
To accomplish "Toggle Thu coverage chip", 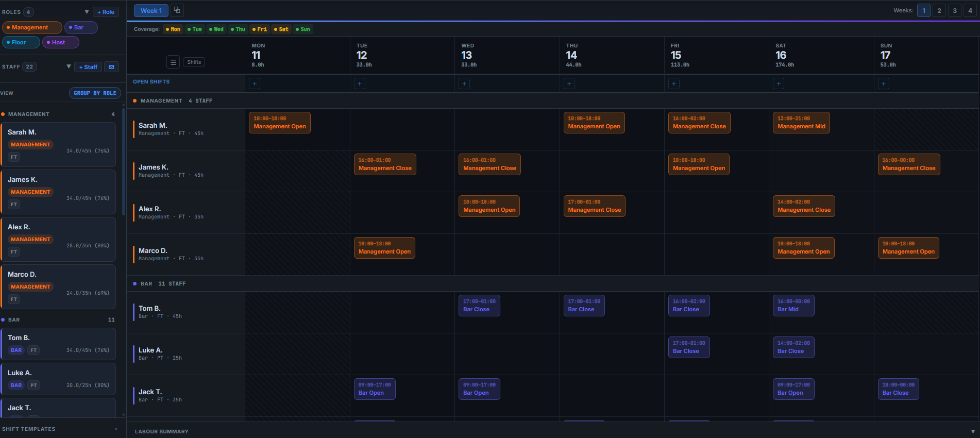I will coord(238,29).
